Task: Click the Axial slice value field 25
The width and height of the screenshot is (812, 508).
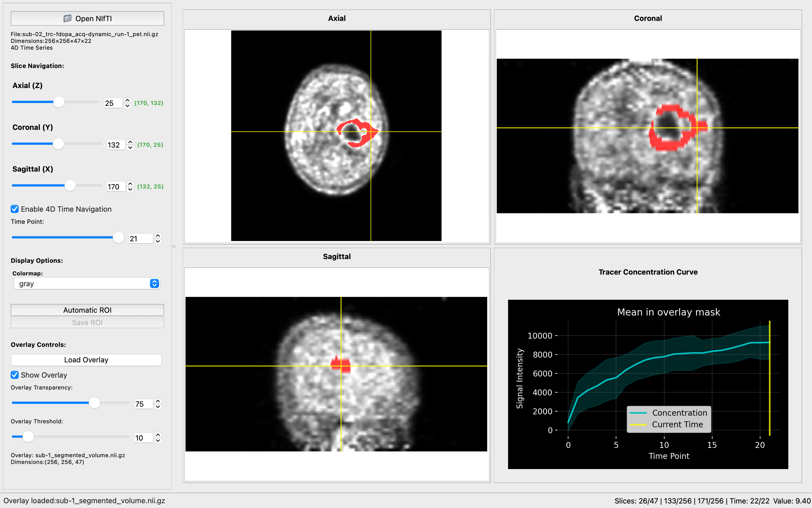Action: 113,103
